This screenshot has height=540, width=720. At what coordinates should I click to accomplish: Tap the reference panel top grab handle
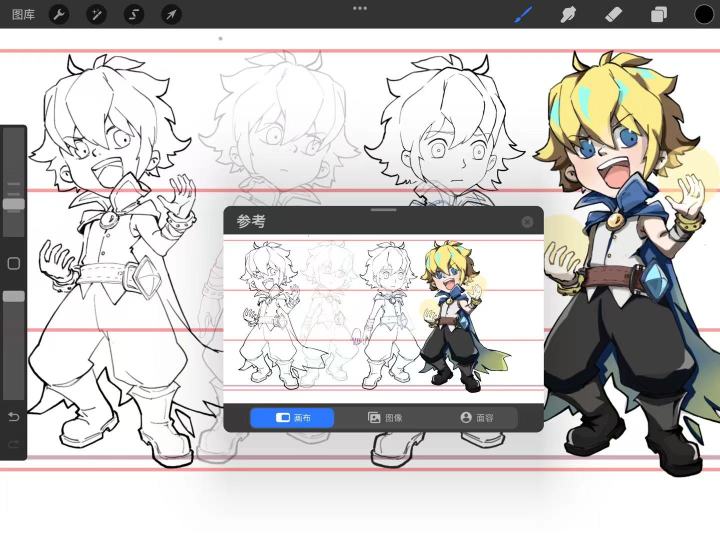[x=384, y=210]
